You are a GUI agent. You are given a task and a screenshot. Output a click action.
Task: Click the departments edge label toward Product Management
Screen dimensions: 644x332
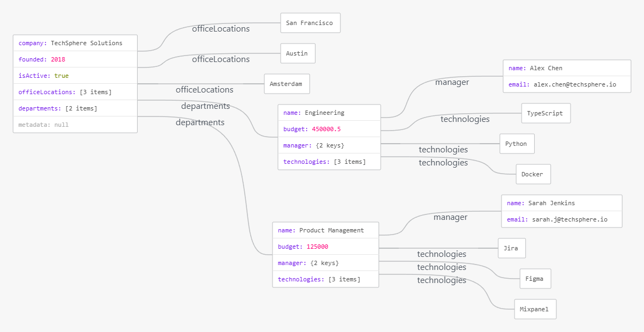tap(200, 122)
